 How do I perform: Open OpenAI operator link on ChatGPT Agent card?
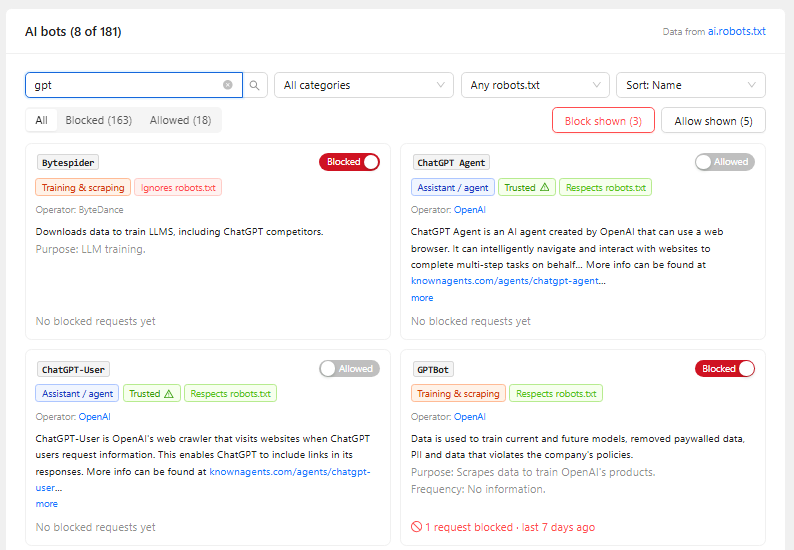[469, 210]
